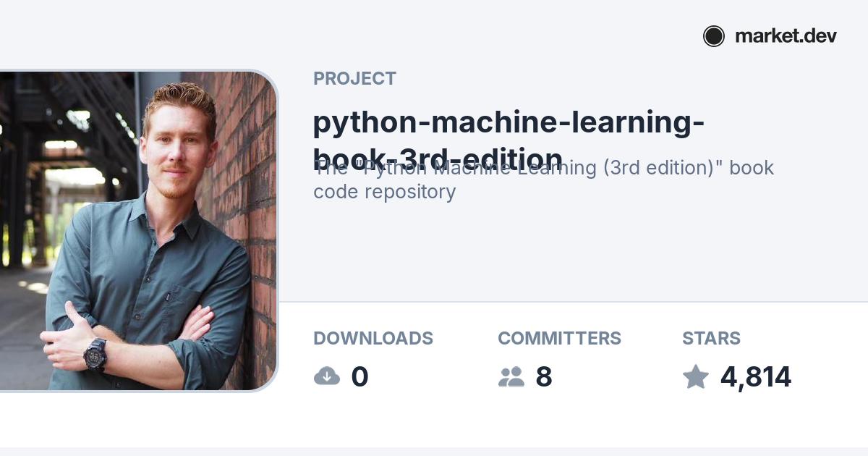The width and height of the screenshot is (868, 456).
Task: Click the market.dev circular logo icon
Action: pos(714,36)
